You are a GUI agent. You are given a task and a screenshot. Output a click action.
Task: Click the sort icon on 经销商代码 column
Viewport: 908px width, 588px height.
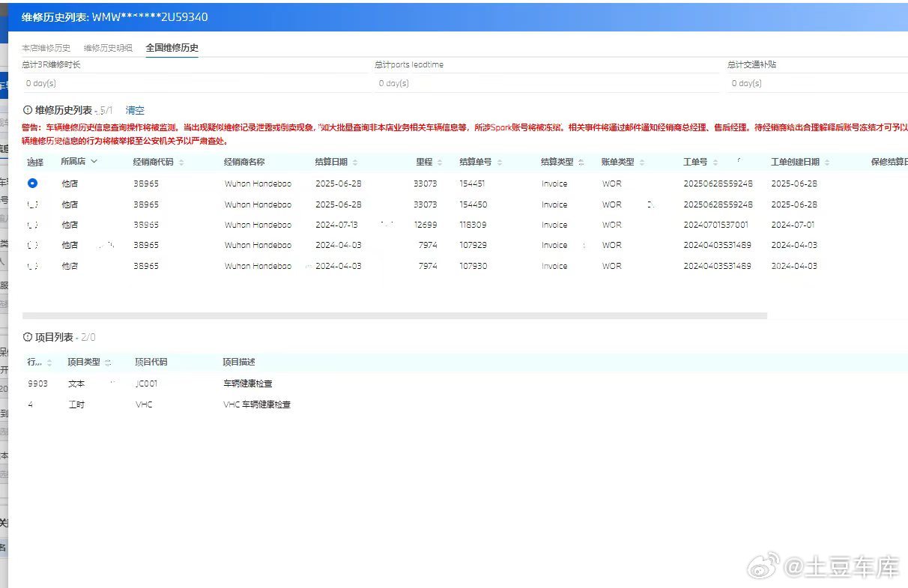(x=181, y=163)
